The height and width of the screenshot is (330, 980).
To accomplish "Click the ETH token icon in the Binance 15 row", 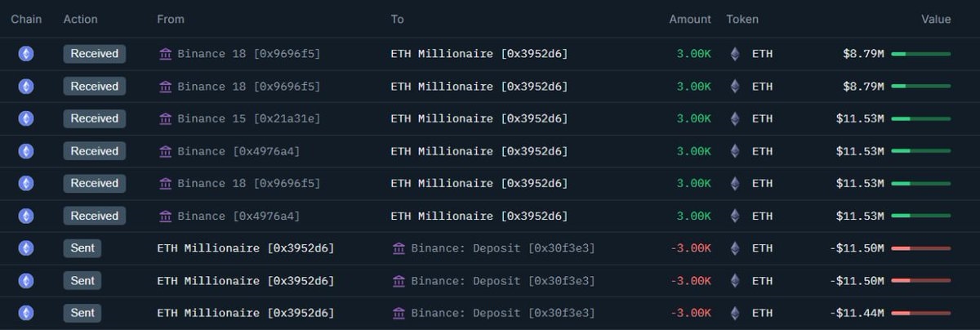I will point(735,118).
